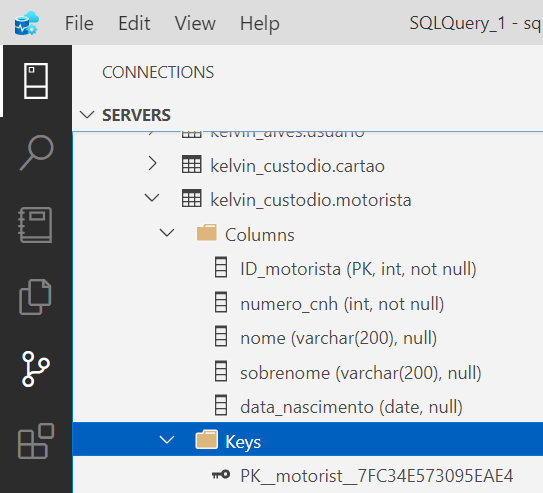Collapse the Columns folder
Image resolution: width=543 pixels, height=493 pixels.
pos(167,232)
